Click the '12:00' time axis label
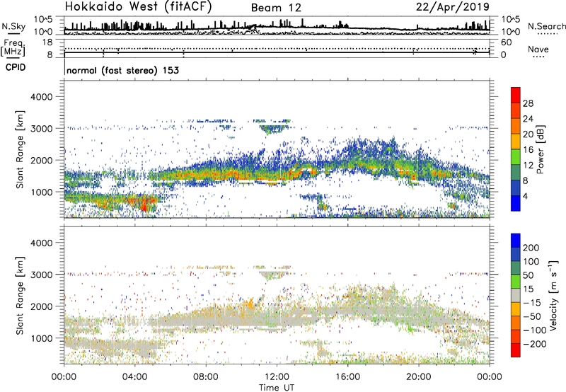This screenshot has height=392, width=566. (x=277, y=377)
